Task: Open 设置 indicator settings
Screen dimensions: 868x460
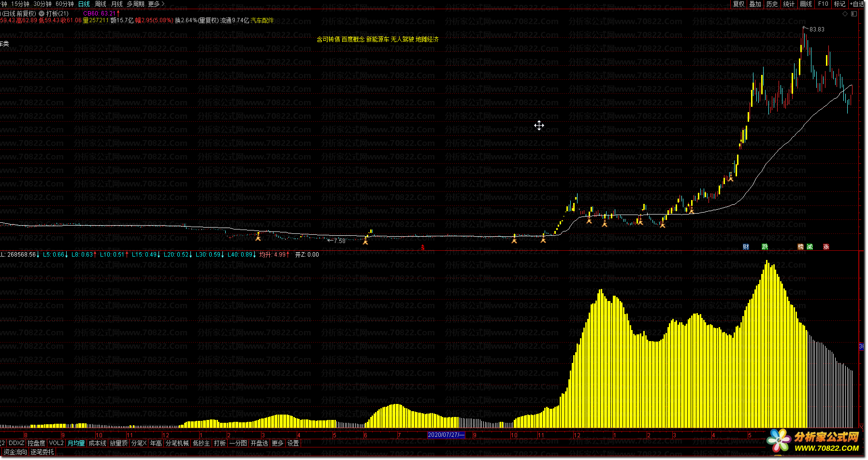Action: coord(293,443)
